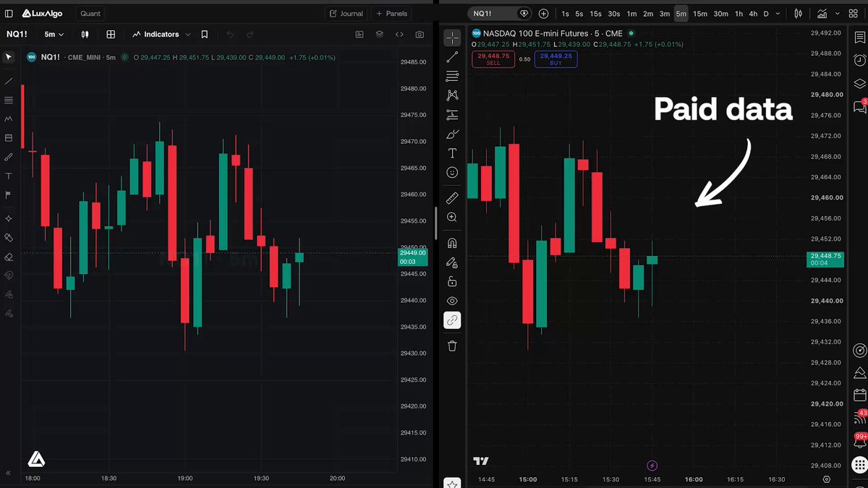
Task: Select the line drawing tool in LuxAlgo
Action: pyautogui.click(x=9, y=81)
